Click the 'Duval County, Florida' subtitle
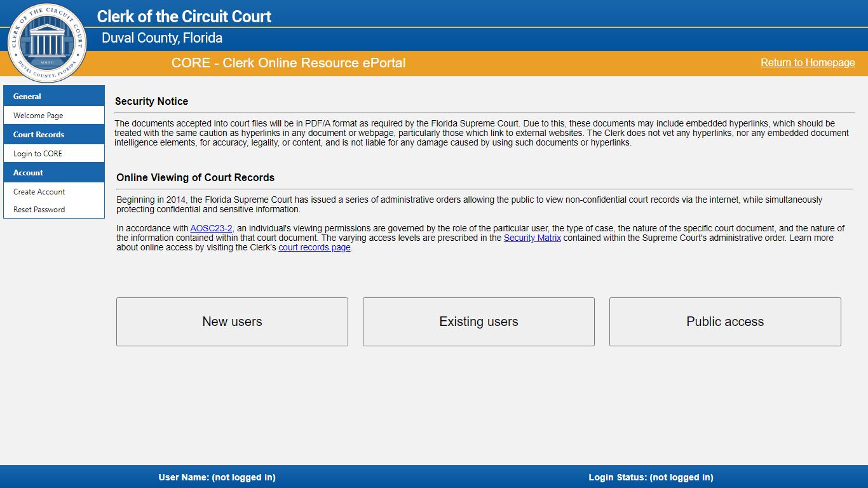The height and width of the screenshot is (488, 868). pyautogui.click(x=162, y=38)
